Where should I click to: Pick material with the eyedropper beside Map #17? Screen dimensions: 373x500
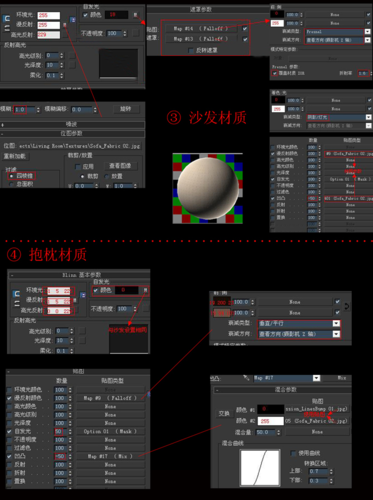pos(246,378)
